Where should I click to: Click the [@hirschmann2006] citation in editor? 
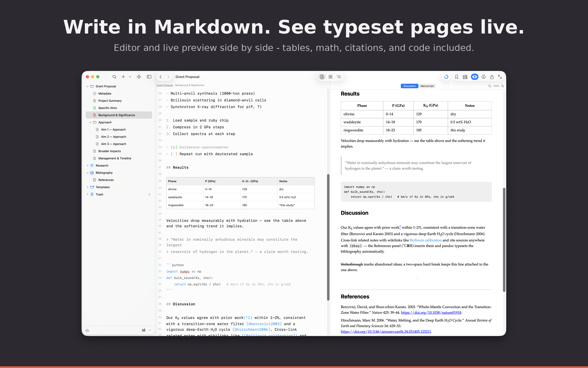(x=251, y=330)
